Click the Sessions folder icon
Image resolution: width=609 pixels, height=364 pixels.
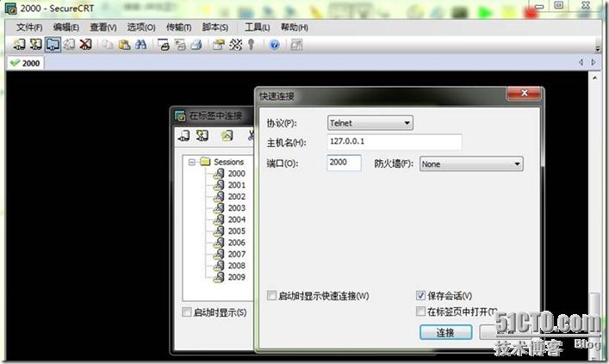tap(205, 162)
